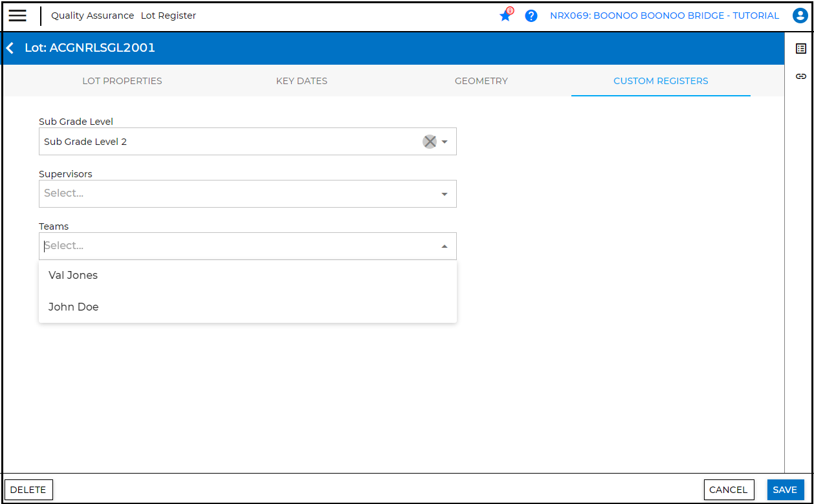Choose John Doe in the Teams list
Viewport: 814px width, 504px height.
(74, 307)
